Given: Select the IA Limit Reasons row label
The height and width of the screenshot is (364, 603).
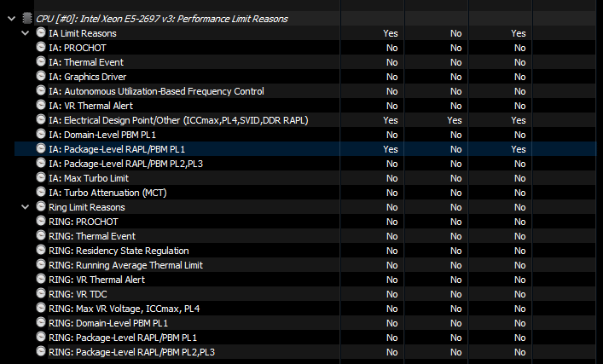Looking at the screenshot, I should (82, 33).
